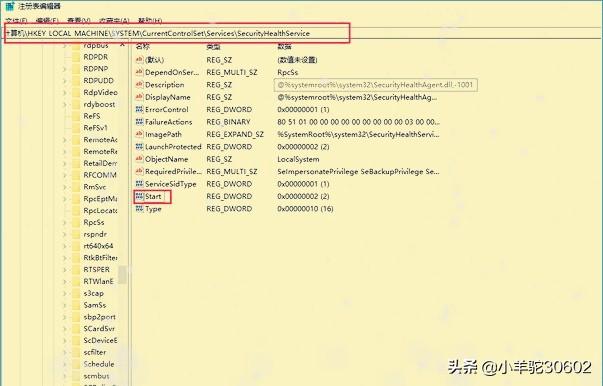This screenshot has height=386, width=603.
Task: Select the RTWlanE key
Action: coord(98,281)
